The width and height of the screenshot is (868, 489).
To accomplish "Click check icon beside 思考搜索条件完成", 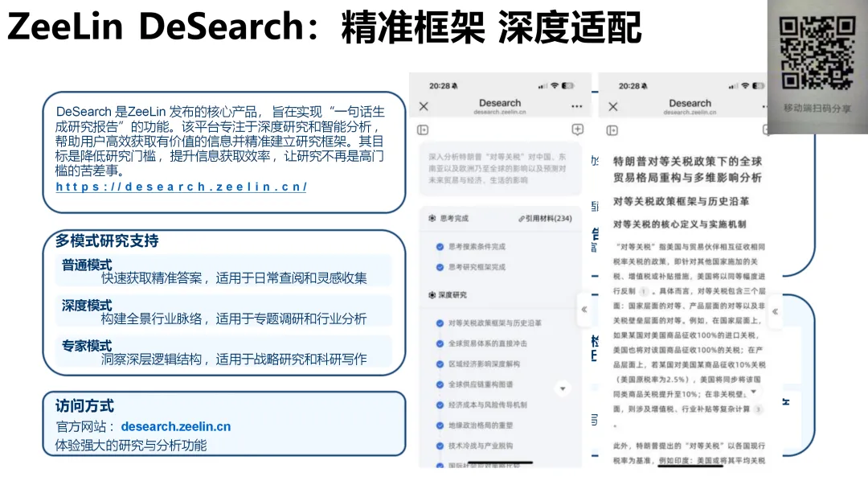I will point(440,247).
